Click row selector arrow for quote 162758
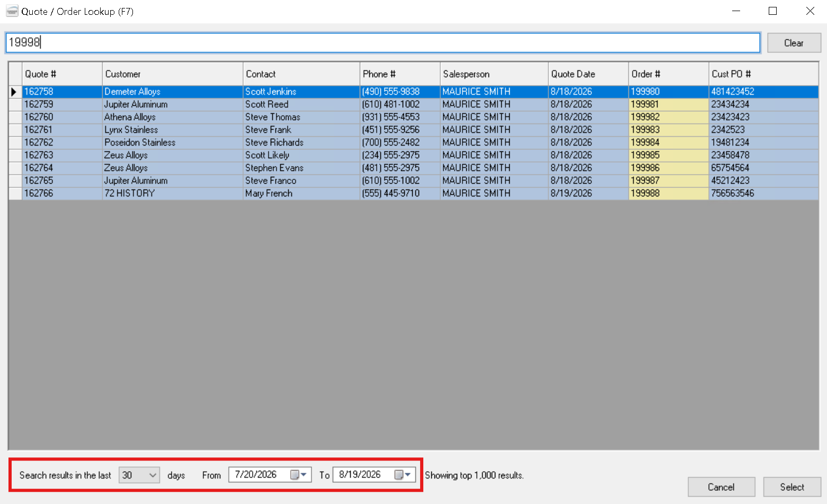The width and height of the screenshot is (827, 504). click(15, 92)
